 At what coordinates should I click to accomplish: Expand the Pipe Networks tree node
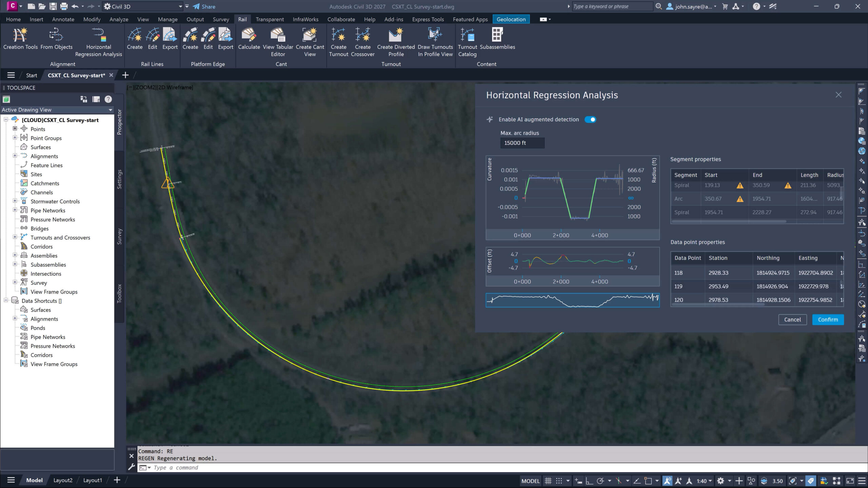tap(15, 210)
